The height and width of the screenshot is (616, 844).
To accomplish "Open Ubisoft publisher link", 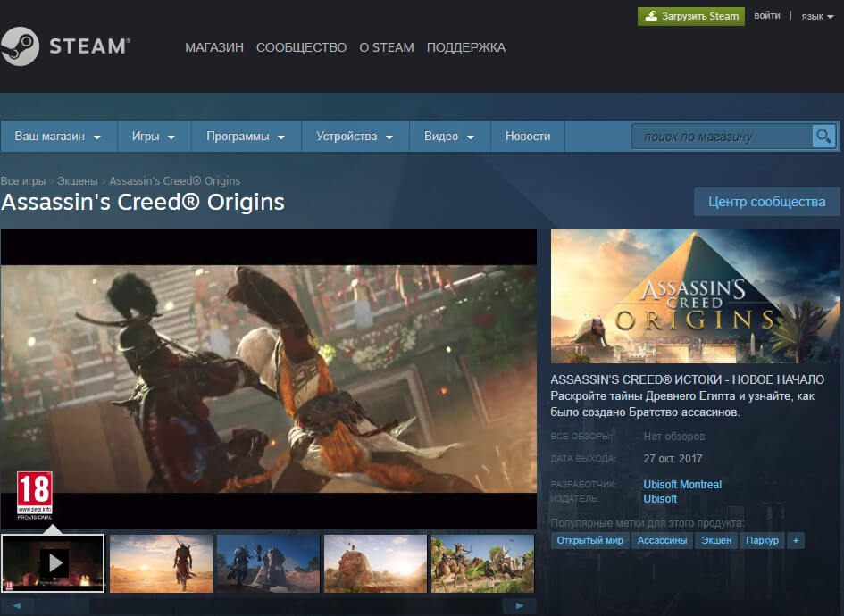I will click(660, 499).
